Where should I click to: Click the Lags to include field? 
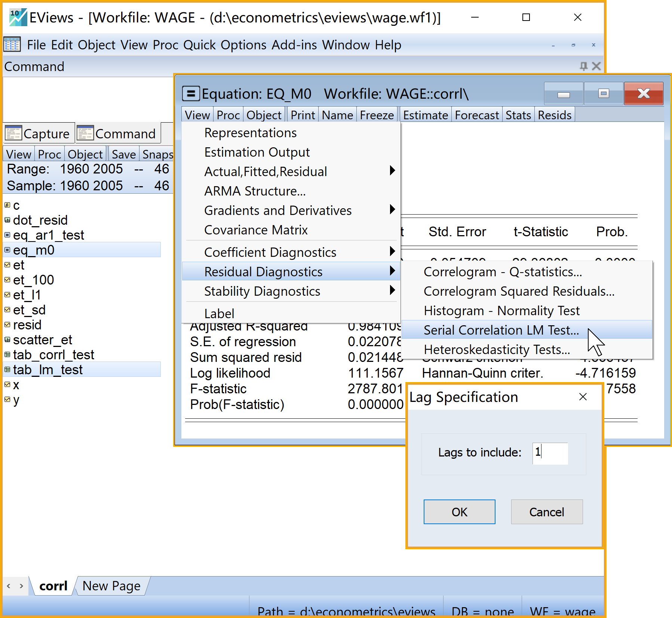click(550, 453)
